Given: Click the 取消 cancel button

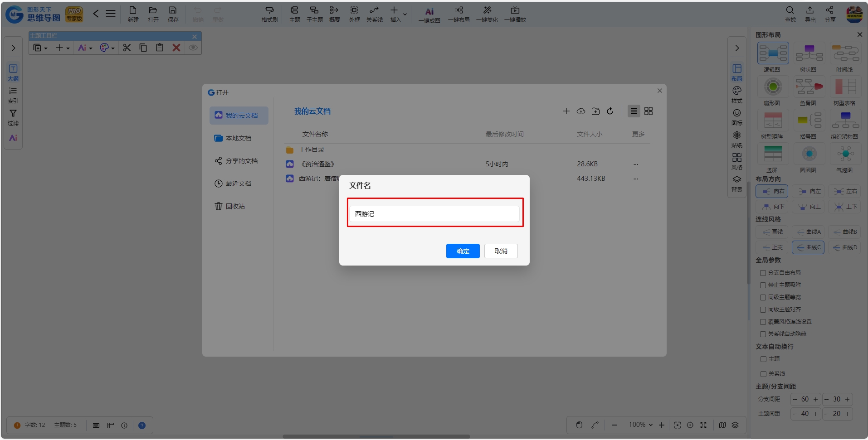Looking at the screenshot, I should coord(501,251).
